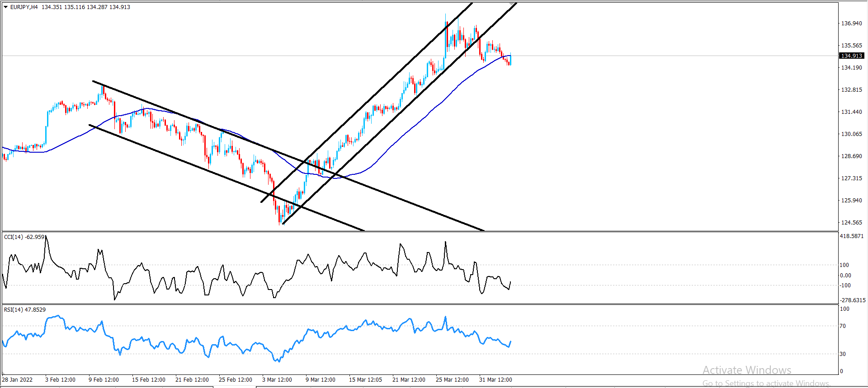Click the 21 Feb 12:00 time label
Image resolution: width=868 pixels, height=388 pixels.
tap(192, 380)
